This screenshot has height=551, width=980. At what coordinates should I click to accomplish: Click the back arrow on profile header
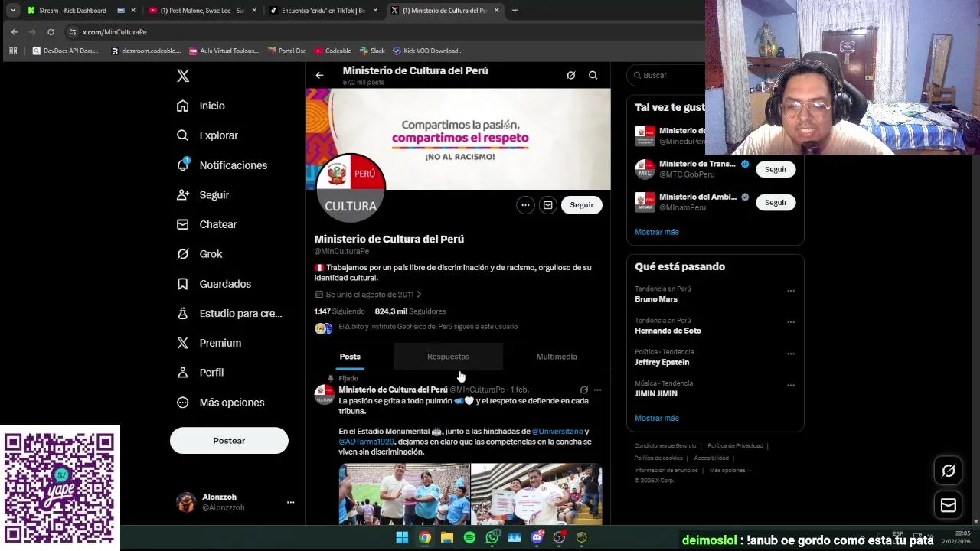click(319, 75)
